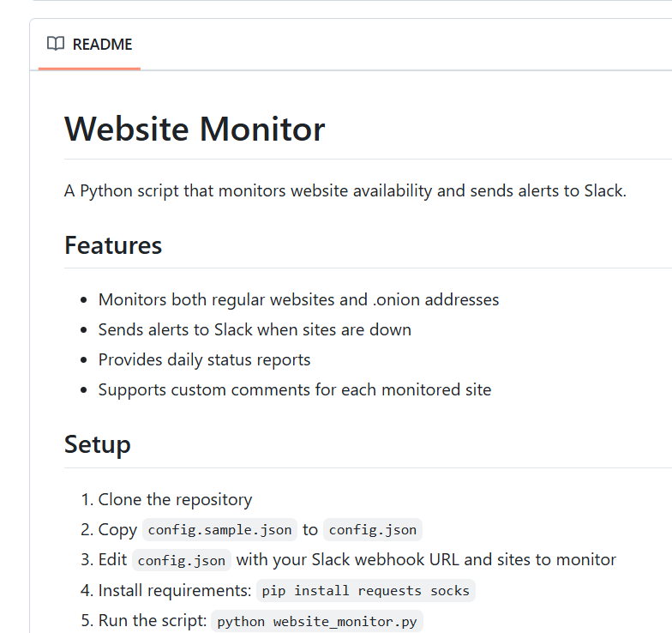The height and width of the screenshot is (633, 672).
Task: Click the Supports custom comments bullet
Action: 295,389
